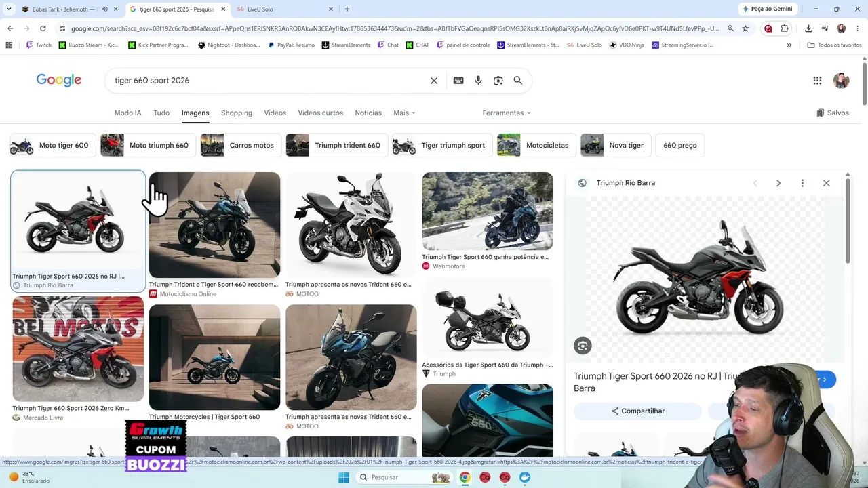Open the Google account avatar
The width and height of the screenshot is (868, 488).
click(841, 81)
